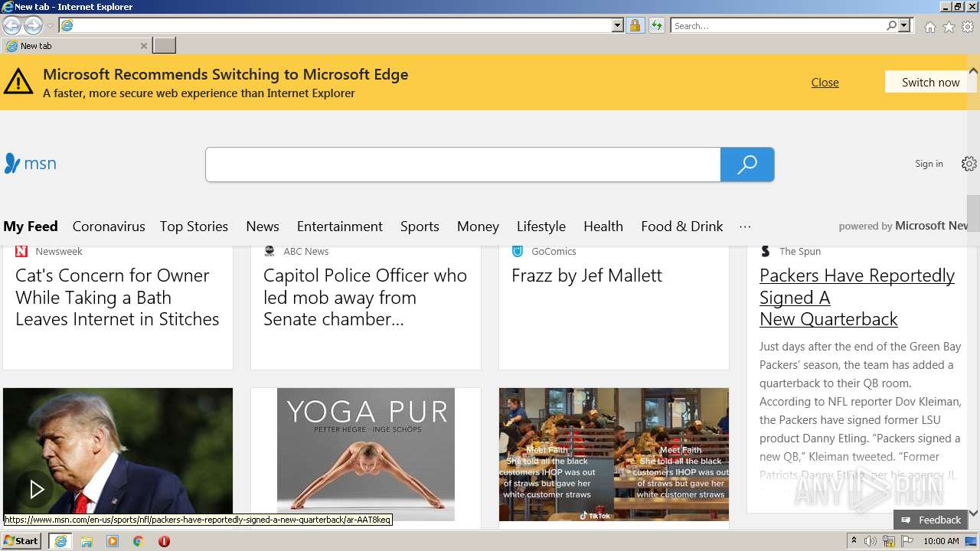Viewport: 980px width, 551px height.
Task: Open the recent pages dropdown arrow
Action: tap(50, 26)
